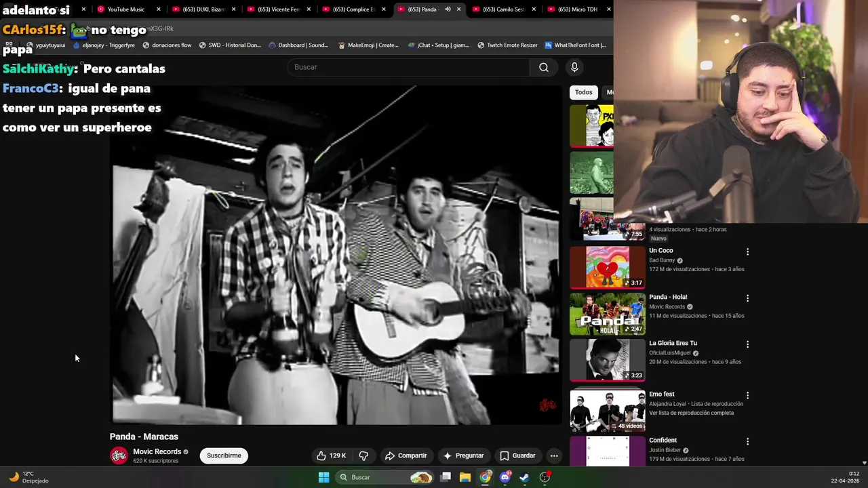
Task: Open the SWD - Historial Don... bookmark
Action: [x=230, y=45]
